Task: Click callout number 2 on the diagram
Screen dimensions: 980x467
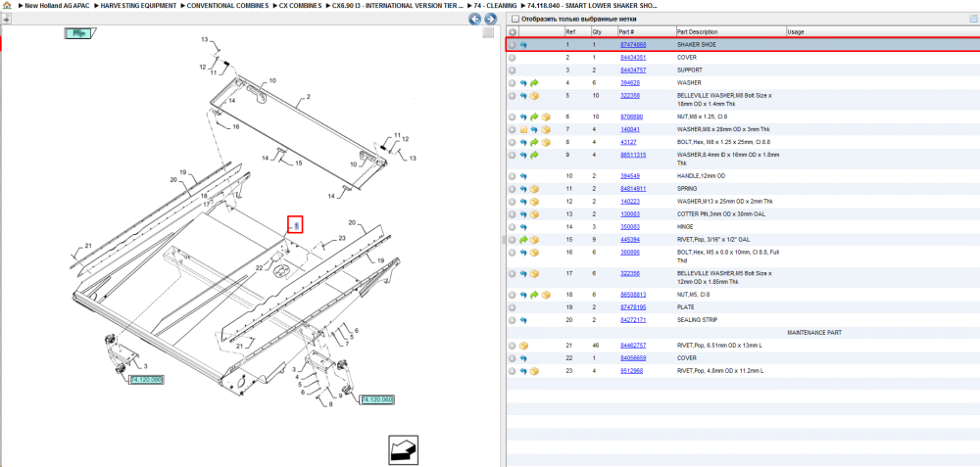Action: click(x=308, y=97)
